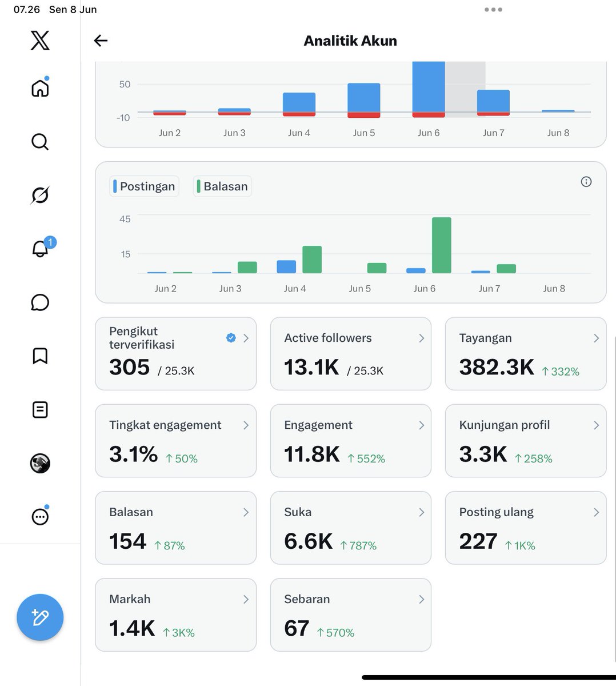Select the Jun 5 green Balasan bar
This screenshot has height=686, width=616.
click(x=377, y=268)
